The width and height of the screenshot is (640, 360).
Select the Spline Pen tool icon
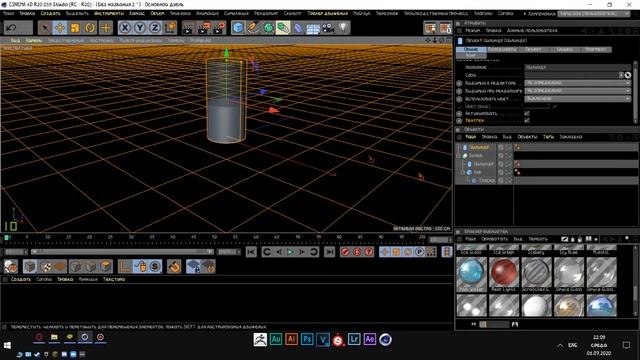click(x=253, y=28)
